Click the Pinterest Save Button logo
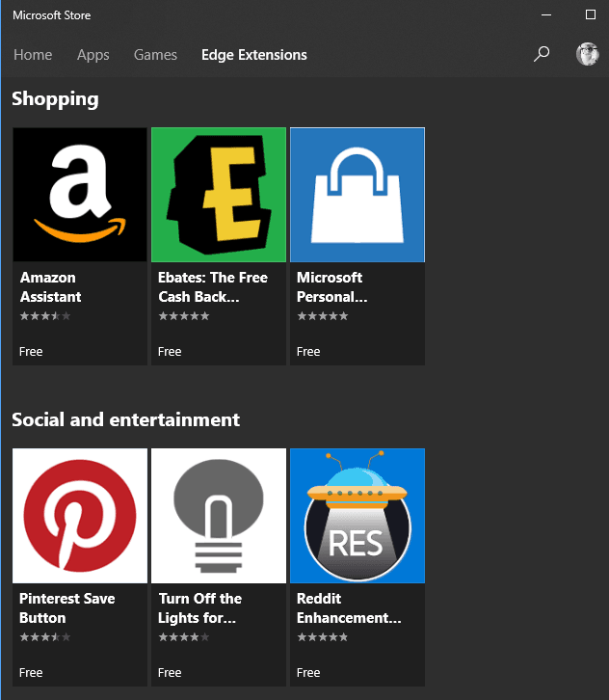 pyautogui.click(x=80, y=516)
